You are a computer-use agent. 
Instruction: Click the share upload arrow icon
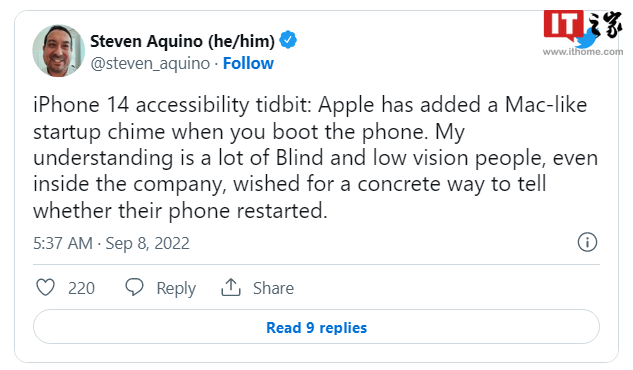[x=231, y=287]
